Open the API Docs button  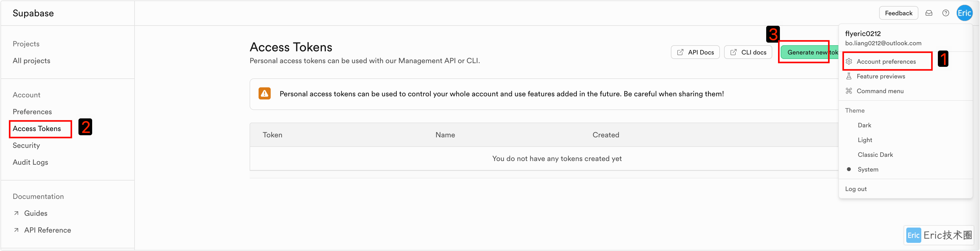[695, 52]
